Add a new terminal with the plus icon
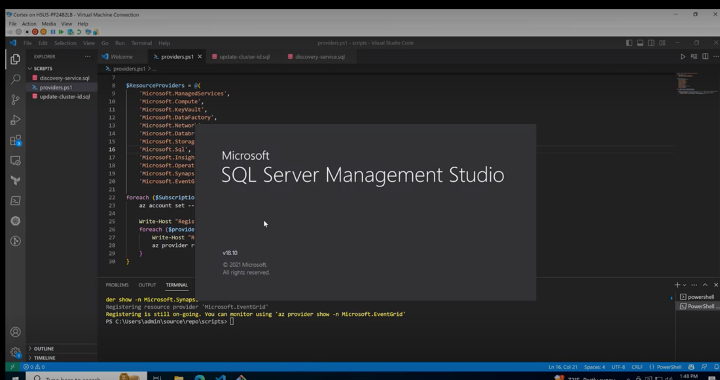The width and height of the screenshot is (720, 380). pos(677,285)
